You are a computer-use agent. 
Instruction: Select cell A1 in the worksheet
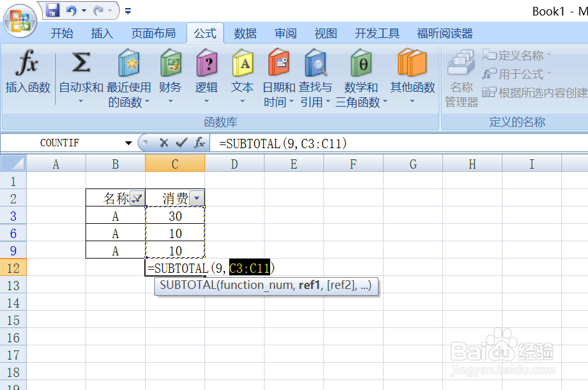(55, 179)
